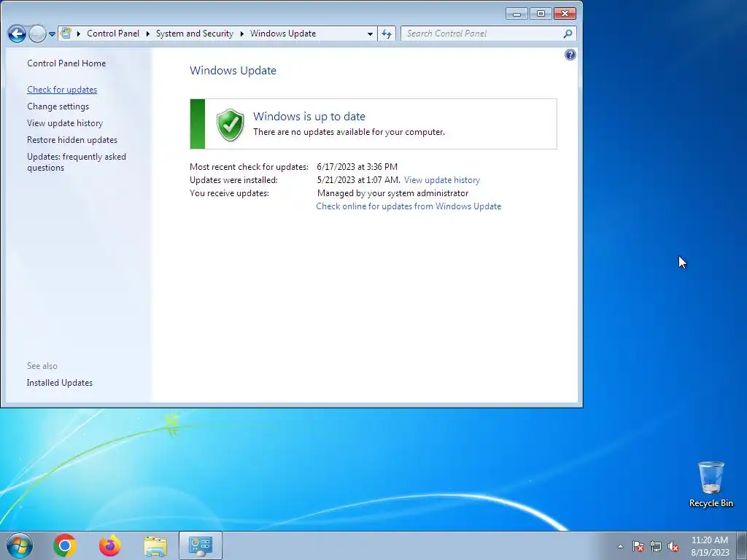The width and height of the screenshot is (747, 560).
Task: Open Action Center flag tray icon
Action: pos(638,546)
